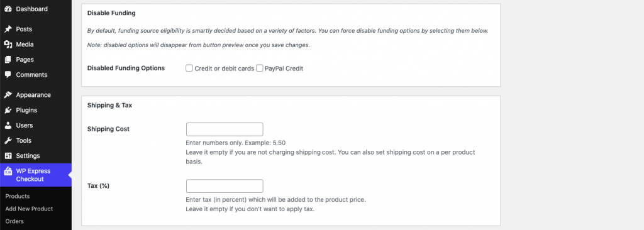Viewport: 644px width, 230px height.
Task: Click the Comments speech bubble icon
Action: 8,75
